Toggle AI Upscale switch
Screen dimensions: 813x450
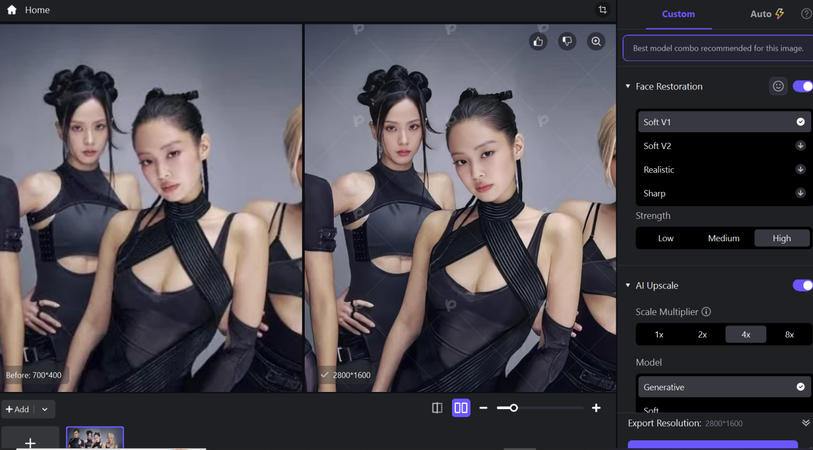click(803, 285)
